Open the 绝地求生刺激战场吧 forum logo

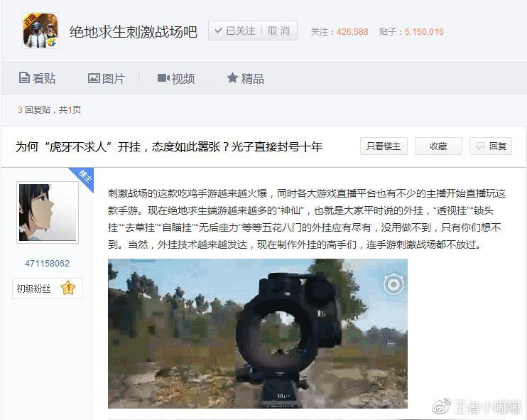(40, 31)
